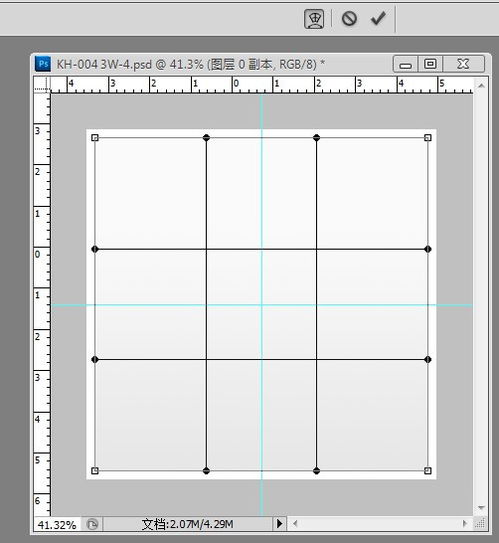Viewport: 499px width, 543px height.
Task: Click the document size info text in the status bar
Action: (x=187, y=524)
